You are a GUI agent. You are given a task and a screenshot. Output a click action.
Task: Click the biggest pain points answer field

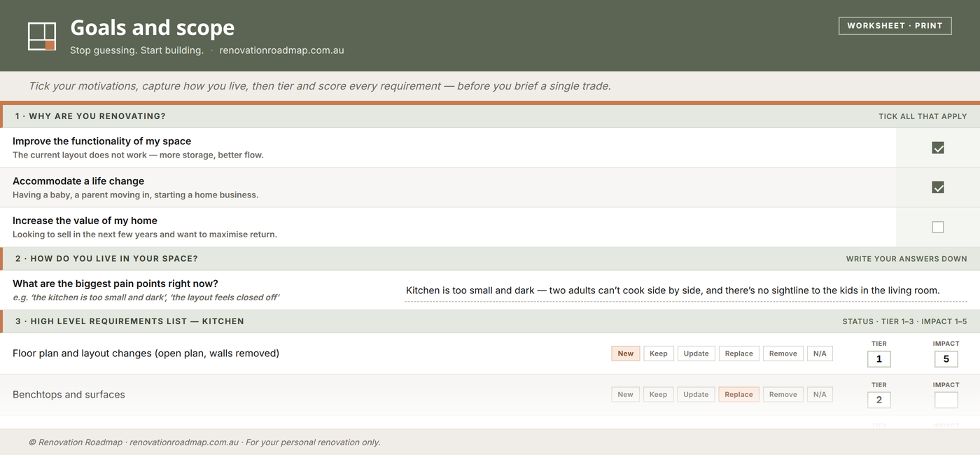click(686, 290)
